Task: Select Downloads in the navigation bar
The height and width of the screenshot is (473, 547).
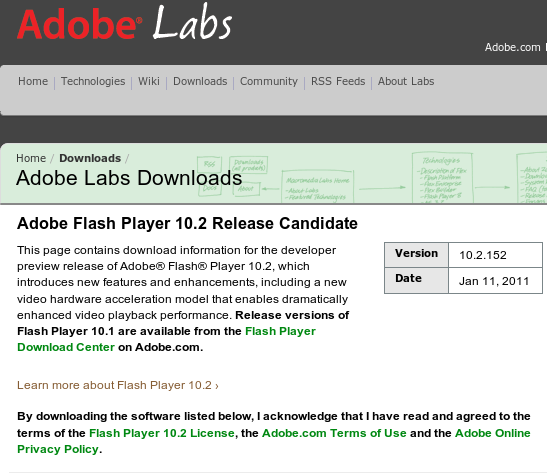Action: pyautogui.click(x=200, y=81)
